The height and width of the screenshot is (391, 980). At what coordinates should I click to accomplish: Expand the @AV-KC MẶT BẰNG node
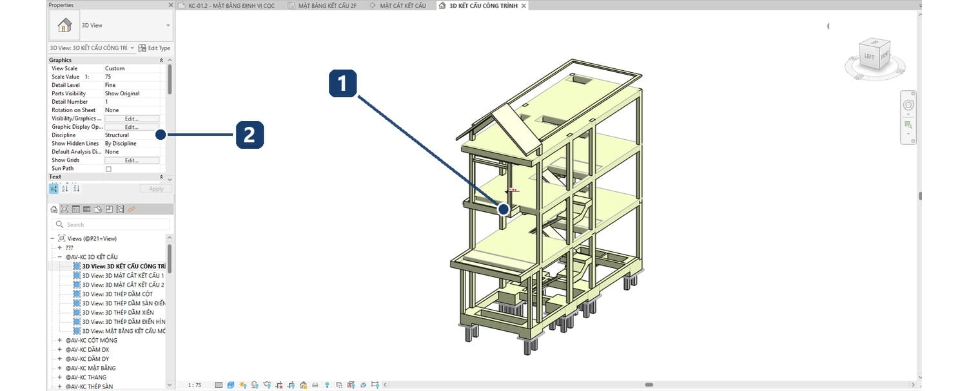tap(59, 368)
